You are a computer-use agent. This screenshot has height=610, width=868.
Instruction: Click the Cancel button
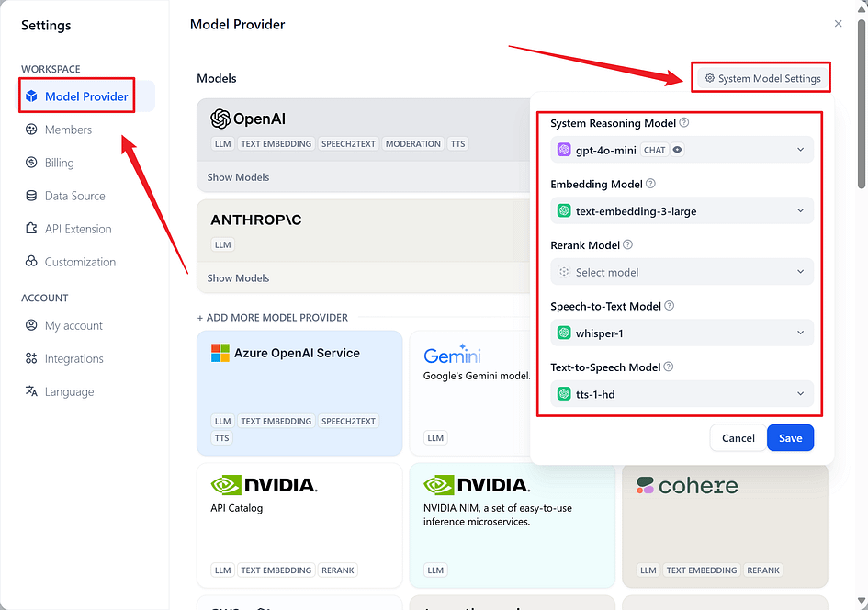point(738,438)
